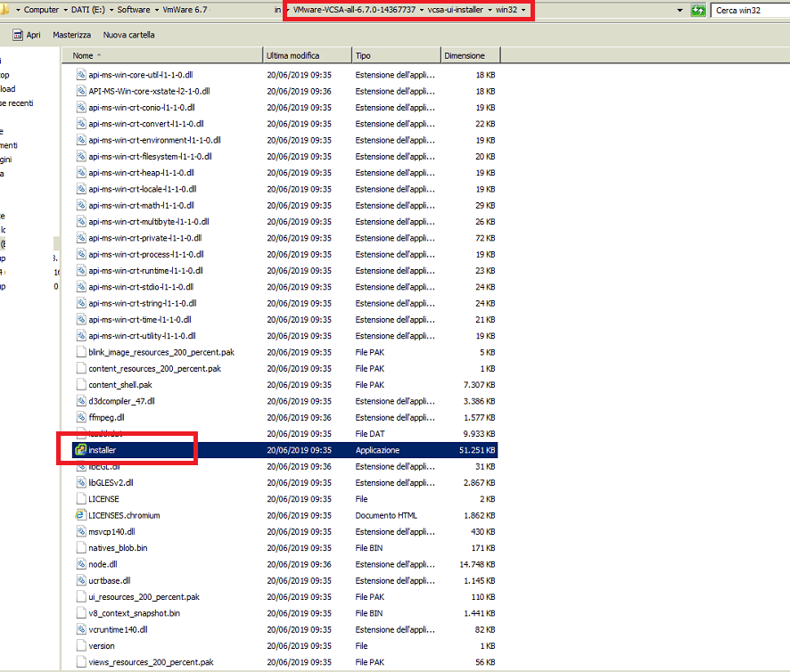This screenshot has width=790, height=672.
Task: Select the file views_resources_200_percent.pak by name
Action: pos(152,662)
